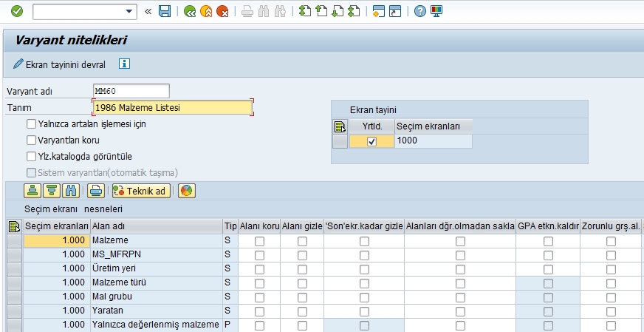
Task: Click into the Tanım description field
Action: pyautogui.click(x=173, y=107)
